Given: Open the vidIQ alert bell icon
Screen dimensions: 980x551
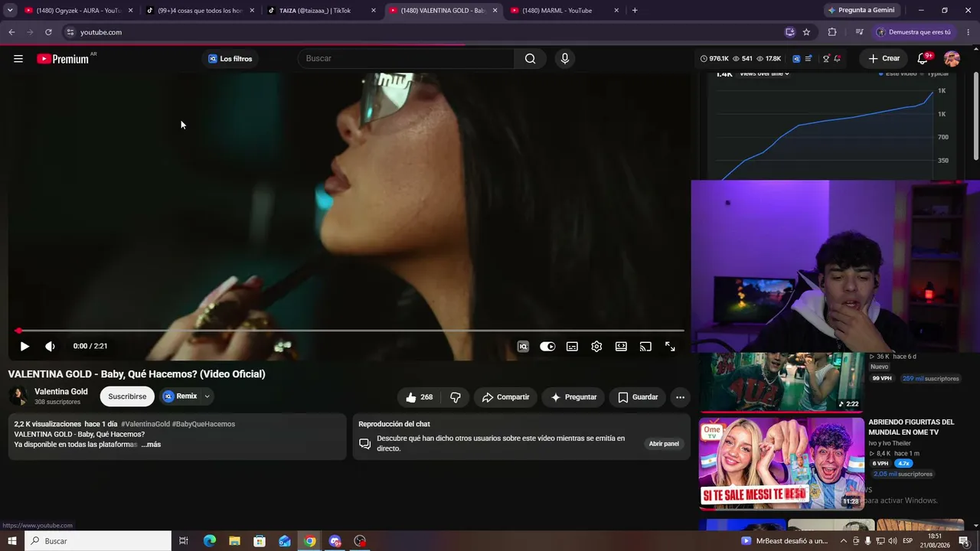Looking at the screenshot, I should pyautogui.click(x=838, y=59).
